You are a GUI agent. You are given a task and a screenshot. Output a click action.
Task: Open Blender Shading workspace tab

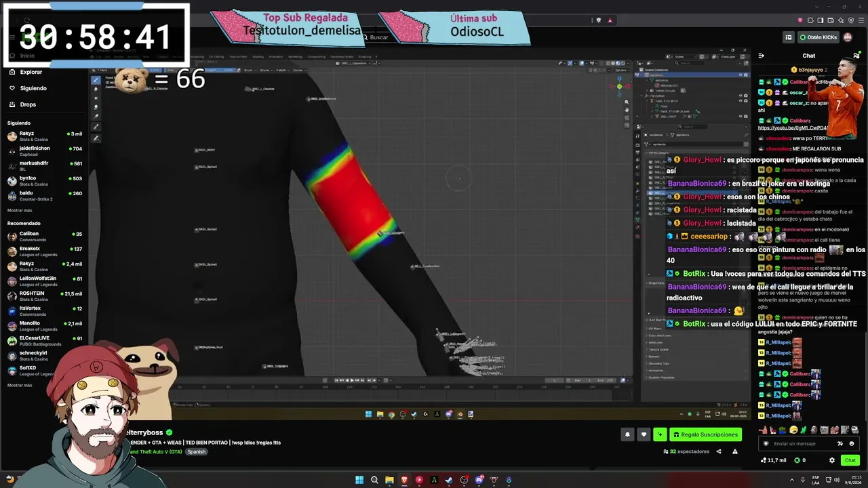258,57
